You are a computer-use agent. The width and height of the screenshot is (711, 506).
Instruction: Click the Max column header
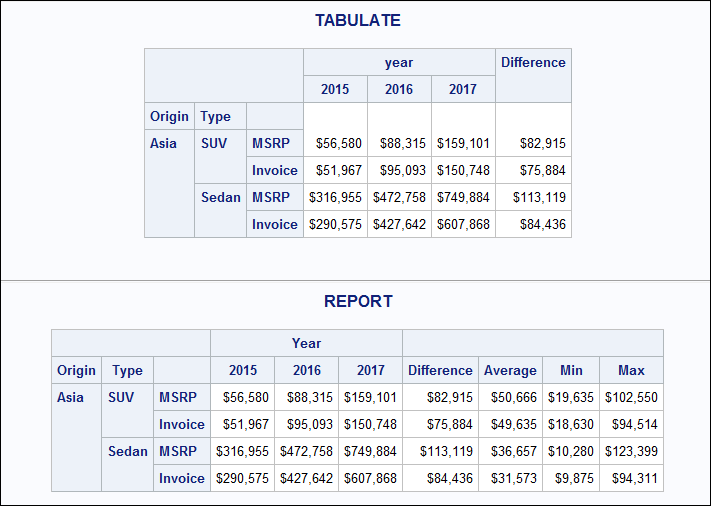click(631, 370)
